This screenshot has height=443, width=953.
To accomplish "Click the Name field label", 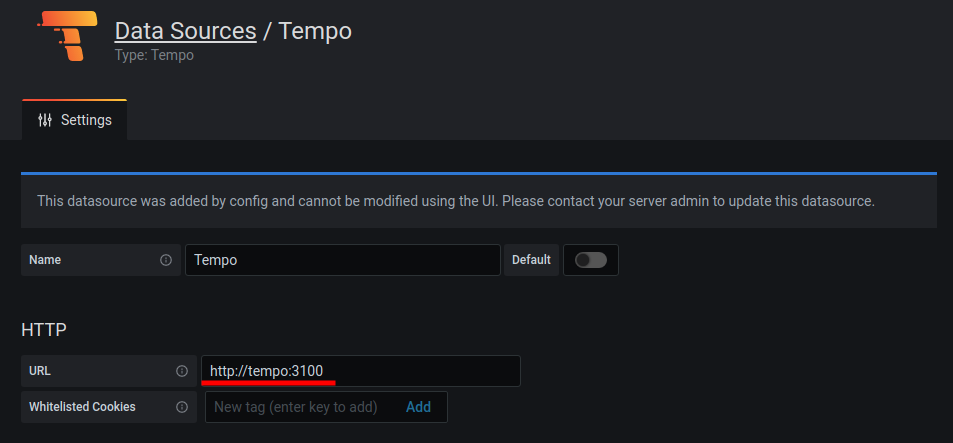I will pyautogui.click(x=45, y=260).
